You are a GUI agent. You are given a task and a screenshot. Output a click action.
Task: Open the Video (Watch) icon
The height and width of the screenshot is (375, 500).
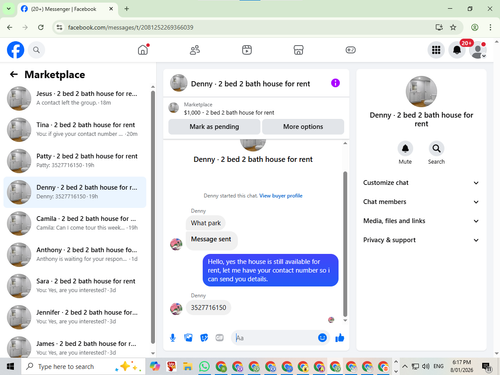[x=247, y=50]
